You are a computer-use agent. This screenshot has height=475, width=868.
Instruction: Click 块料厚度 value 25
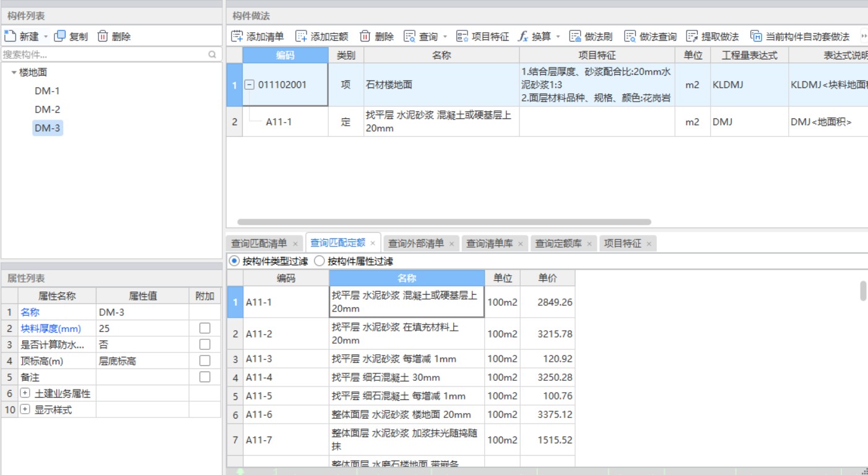(x=142, y=328)
